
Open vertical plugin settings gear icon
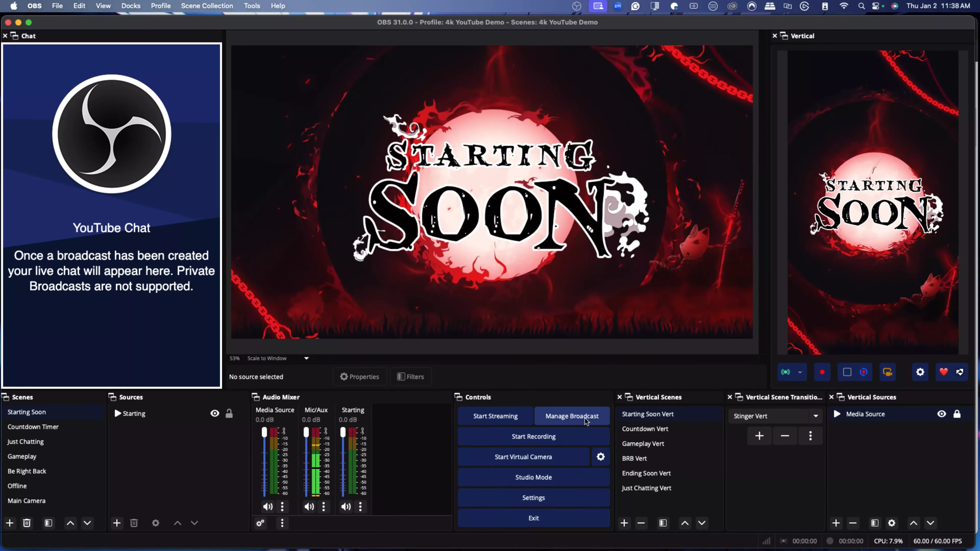coord(920,372)
